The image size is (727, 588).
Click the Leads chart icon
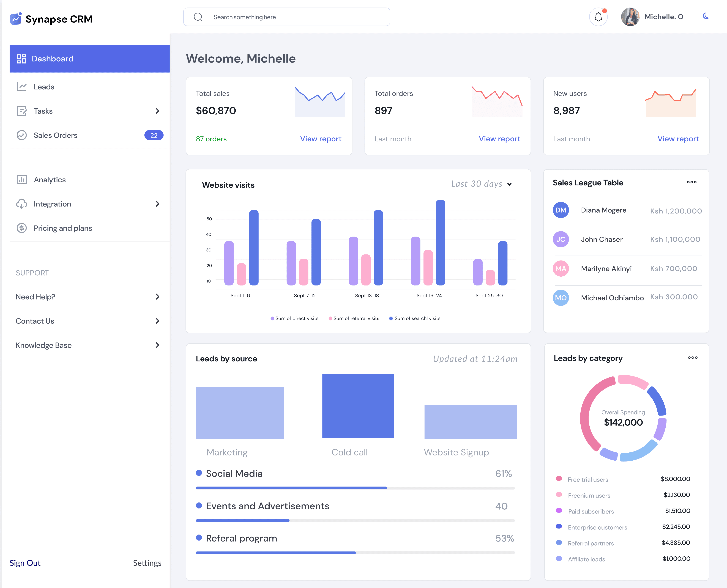(22, 87)
